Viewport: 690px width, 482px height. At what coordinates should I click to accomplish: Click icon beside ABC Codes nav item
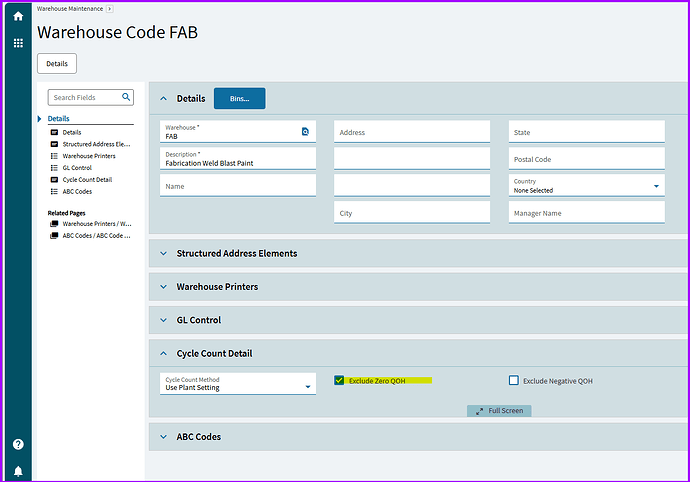point(54,191)
